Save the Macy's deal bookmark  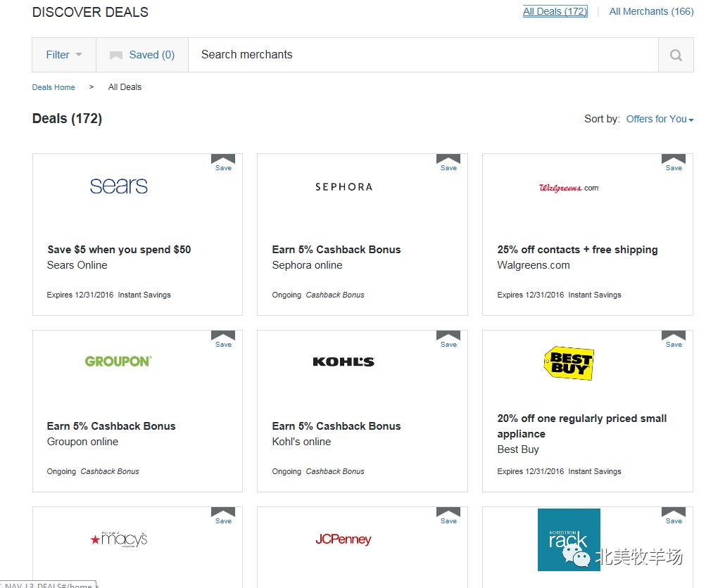223,516
